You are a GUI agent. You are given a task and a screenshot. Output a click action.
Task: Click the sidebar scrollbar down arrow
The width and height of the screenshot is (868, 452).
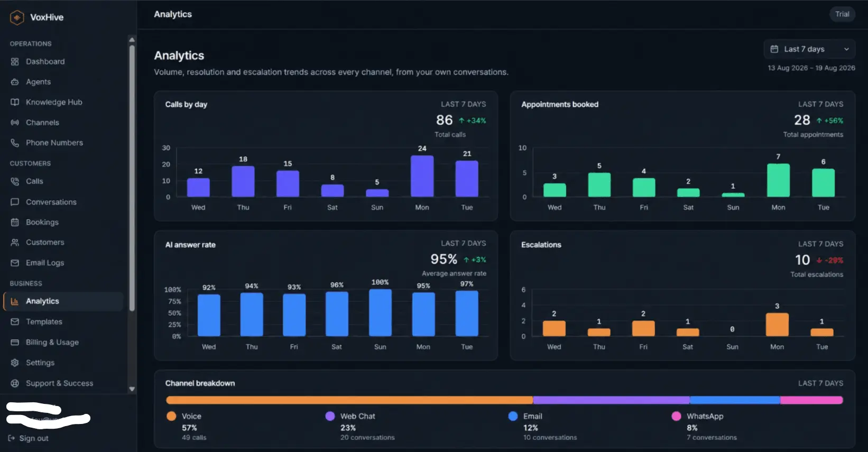[x=132, y=389]
